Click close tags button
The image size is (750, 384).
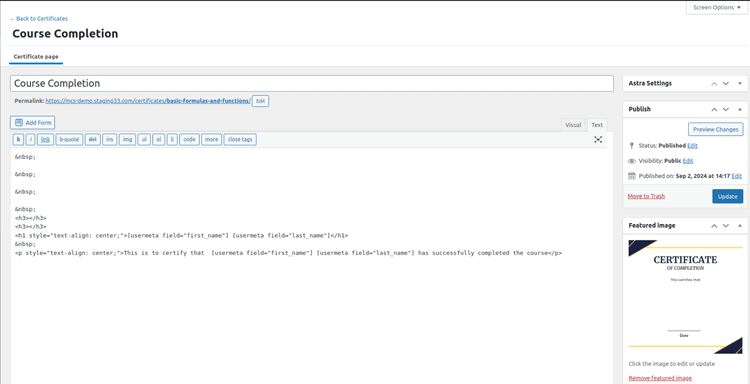[x=240, y=139]
